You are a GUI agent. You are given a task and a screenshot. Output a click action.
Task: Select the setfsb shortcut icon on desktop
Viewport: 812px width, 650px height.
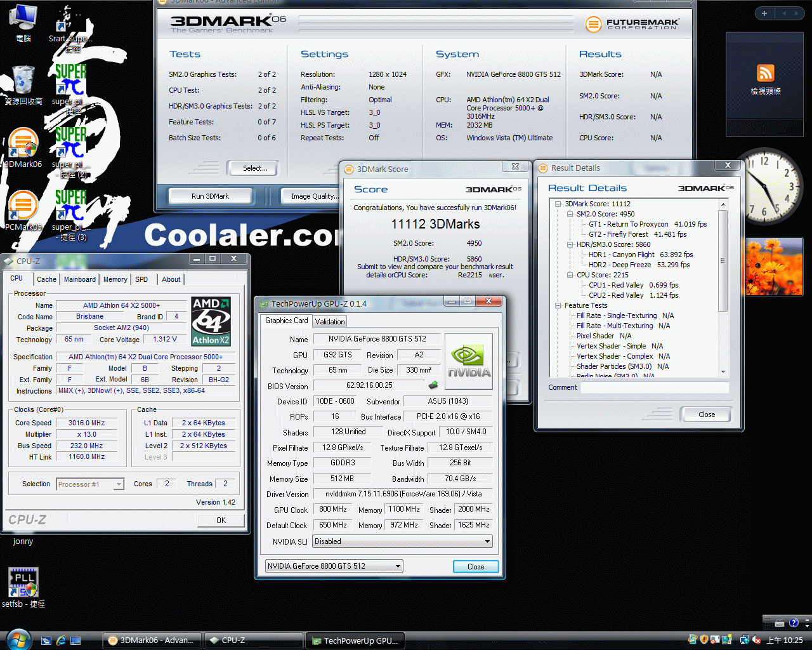23,588
